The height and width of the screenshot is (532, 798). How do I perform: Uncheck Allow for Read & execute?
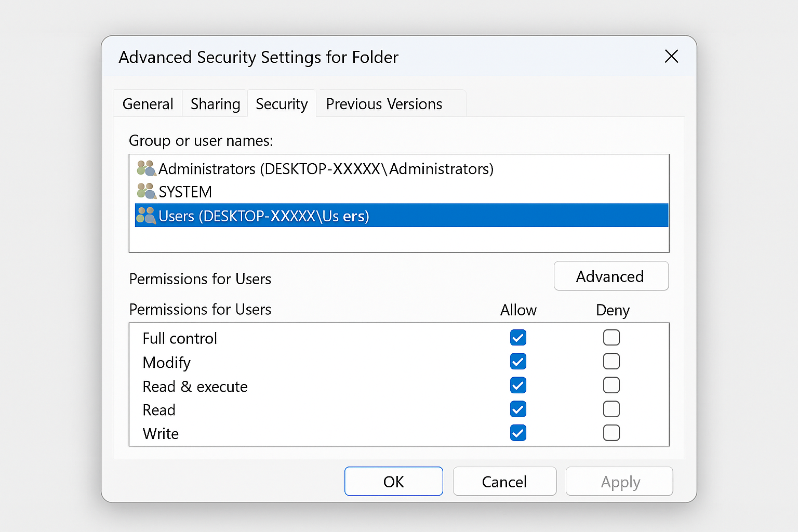tap(518, 385)
